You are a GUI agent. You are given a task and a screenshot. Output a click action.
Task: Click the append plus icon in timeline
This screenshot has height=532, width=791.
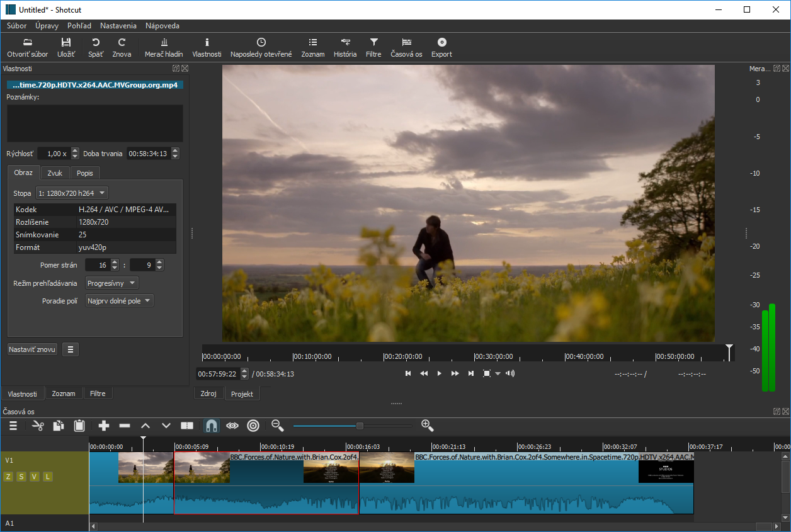point(104,426)
